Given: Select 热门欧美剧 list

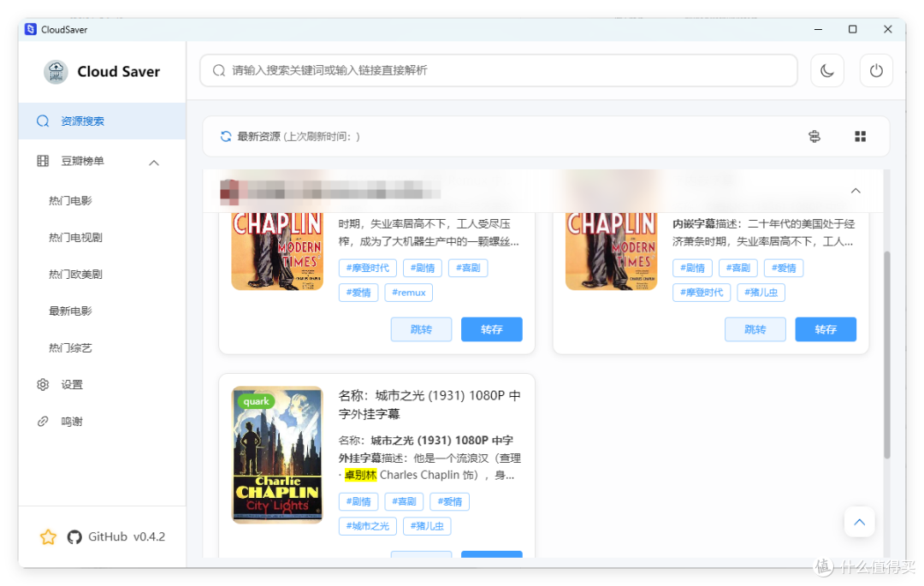Looking at the screenshot, I should tap(75, 275).
